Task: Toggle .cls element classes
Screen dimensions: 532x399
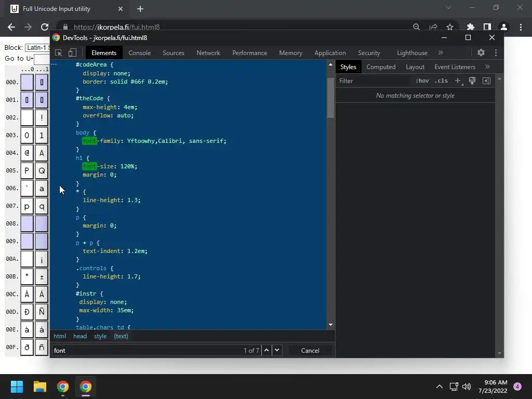Action: (441, 81)
